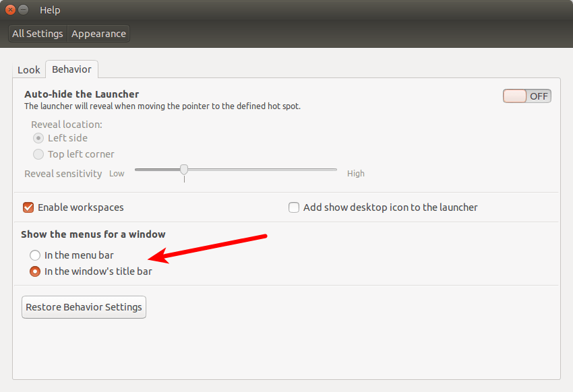This screenshot has width=573, height=392.
Task: Choose Left side reveal location
Action: point(39,138)
